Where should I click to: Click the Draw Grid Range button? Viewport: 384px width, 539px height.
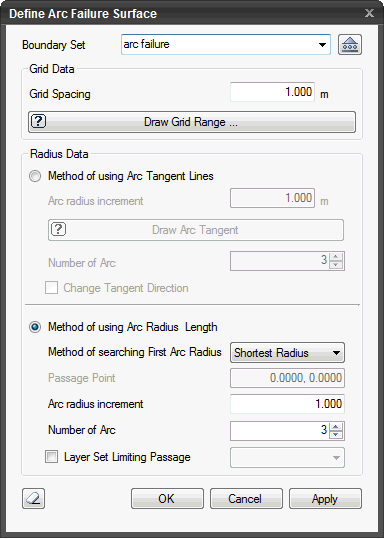pyautogui.click(x=192, y=122)
